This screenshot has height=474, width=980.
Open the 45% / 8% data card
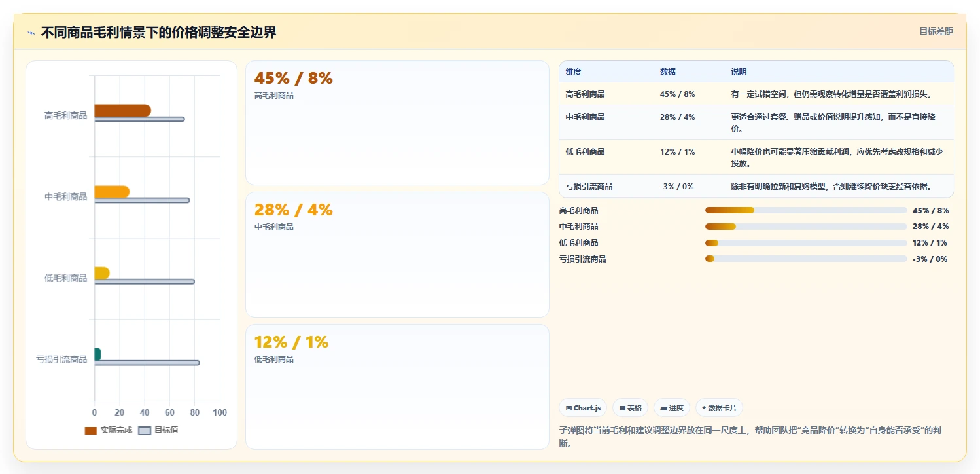397,122
